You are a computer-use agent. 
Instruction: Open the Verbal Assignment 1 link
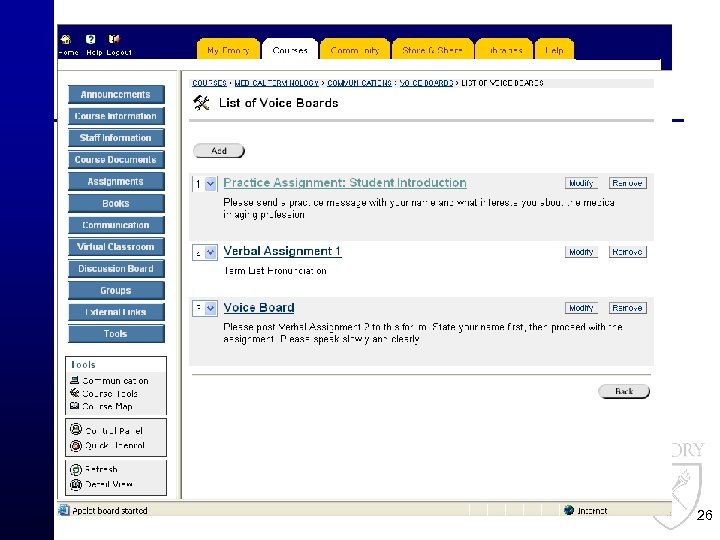coord(282,251)
